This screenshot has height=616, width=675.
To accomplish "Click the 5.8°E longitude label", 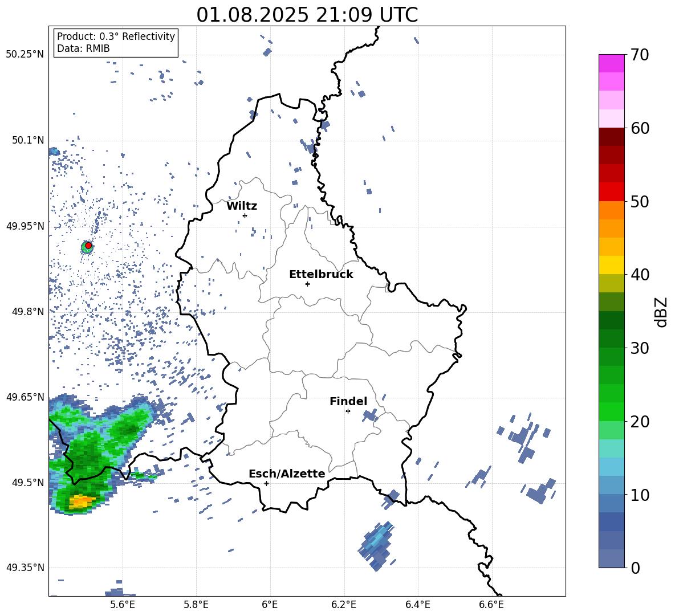I will pos(196,605).
